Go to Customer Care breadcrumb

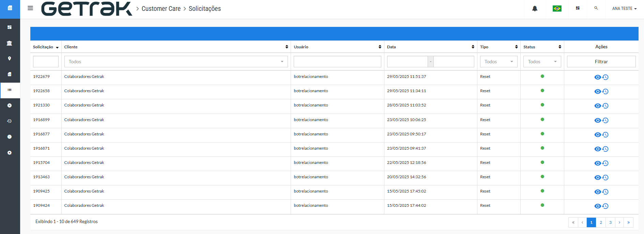161,9
